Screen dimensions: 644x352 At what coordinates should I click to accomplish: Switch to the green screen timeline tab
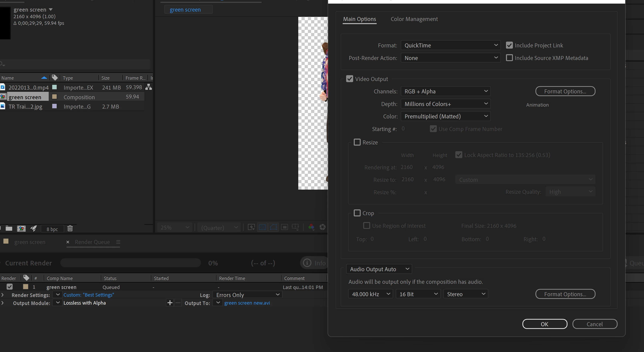click(x=30, y=242)
